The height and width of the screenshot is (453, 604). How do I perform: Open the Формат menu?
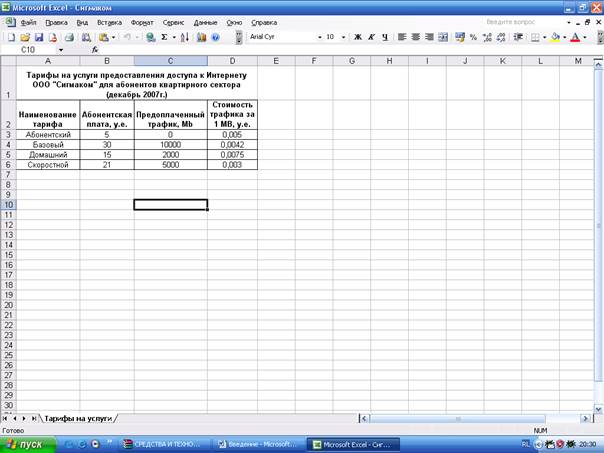(x=142, y=22)
